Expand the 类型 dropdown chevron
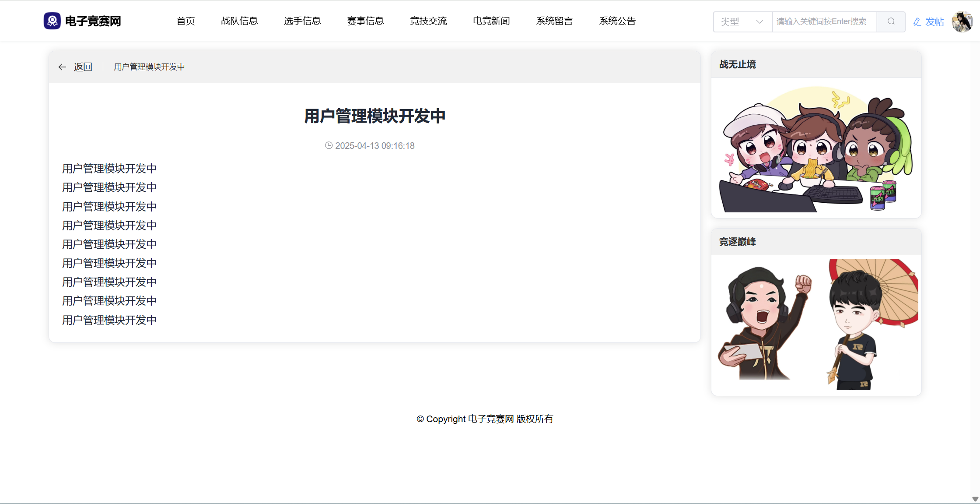 [x=759, y=22]
